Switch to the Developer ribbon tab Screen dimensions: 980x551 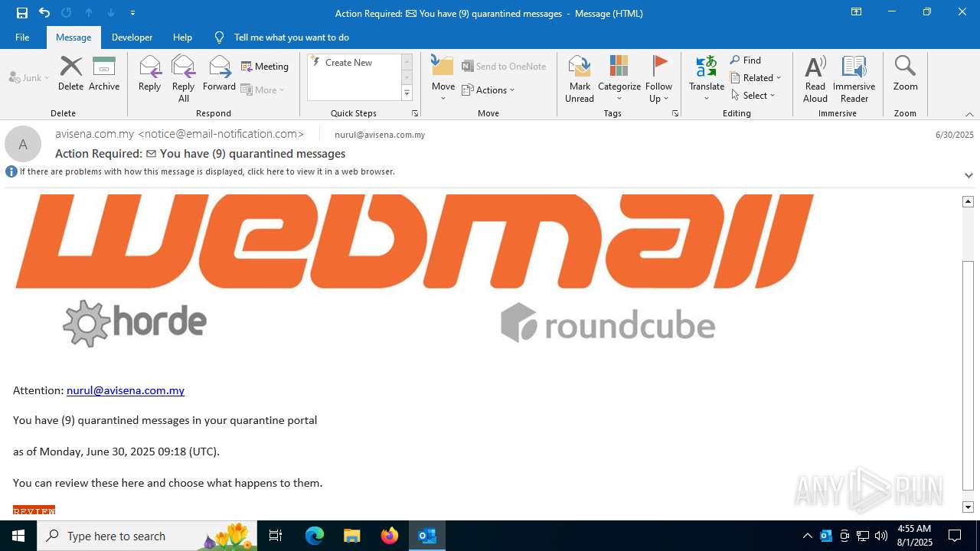132,37
